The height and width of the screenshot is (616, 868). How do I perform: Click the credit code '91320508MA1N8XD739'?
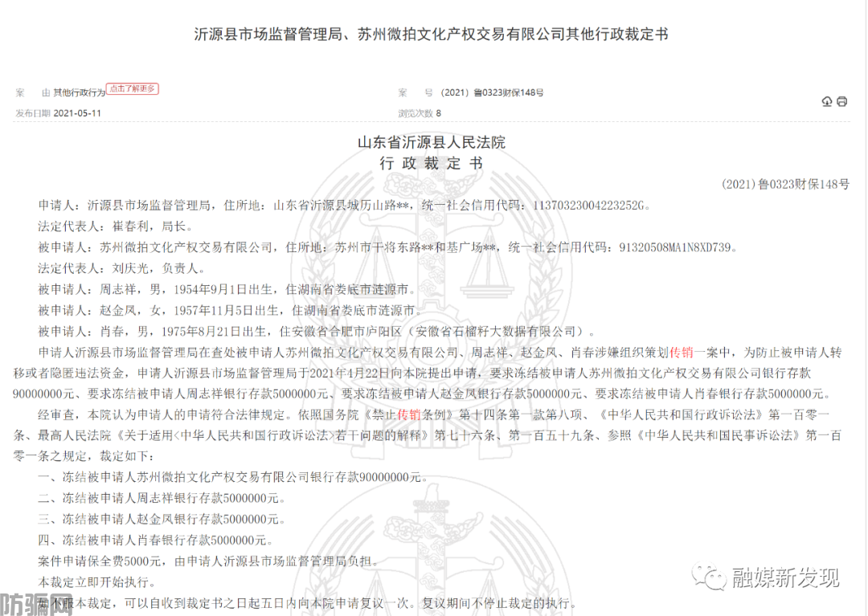pos(675,247)
